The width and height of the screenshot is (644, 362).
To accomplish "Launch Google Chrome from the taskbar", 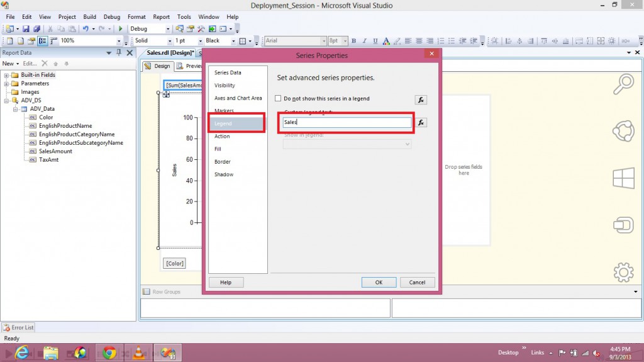I will (x=109, y=353).
